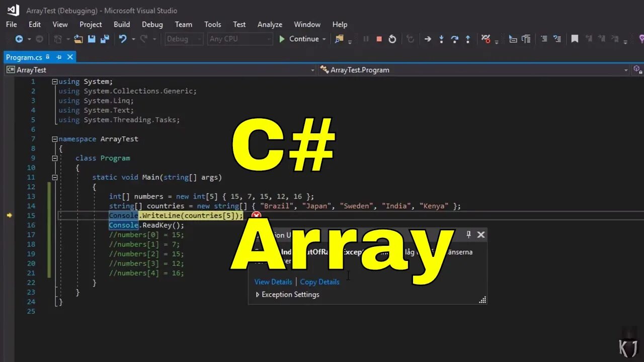Click the Step Into icon
644x362 pixels.
(x=441, y=39)
